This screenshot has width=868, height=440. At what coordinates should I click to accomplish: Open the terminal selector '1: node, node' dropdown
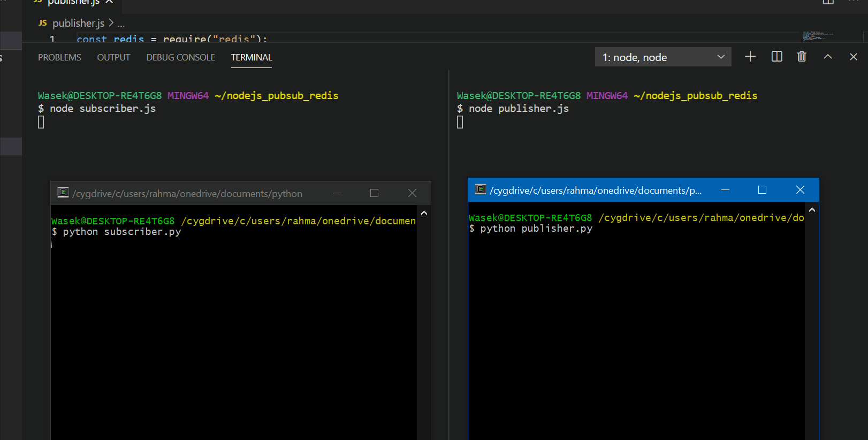click(x=663, y=57)
